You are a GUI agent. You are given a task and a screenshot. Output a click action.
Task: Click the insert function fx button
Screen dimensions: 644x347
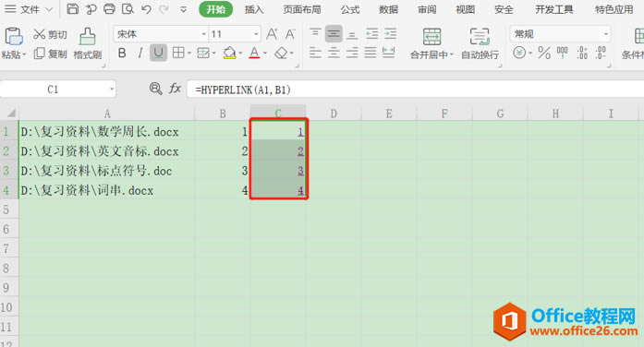coord(175,89)
